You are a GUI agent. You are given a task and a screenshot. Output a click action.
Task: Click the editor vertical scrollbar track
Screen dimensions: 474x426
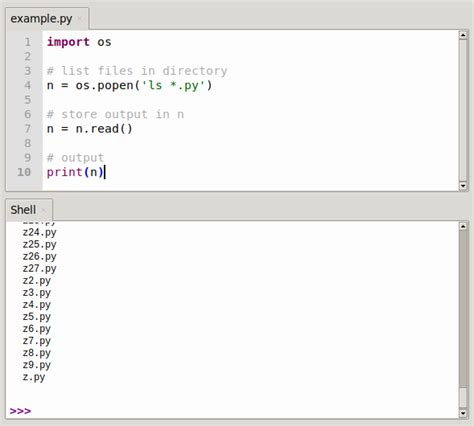click(463, 110)
